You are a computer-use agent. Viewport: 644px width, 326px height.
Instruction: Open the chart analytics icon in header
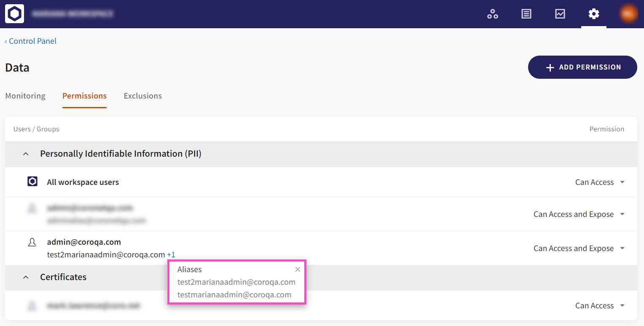tap(560, 14)
